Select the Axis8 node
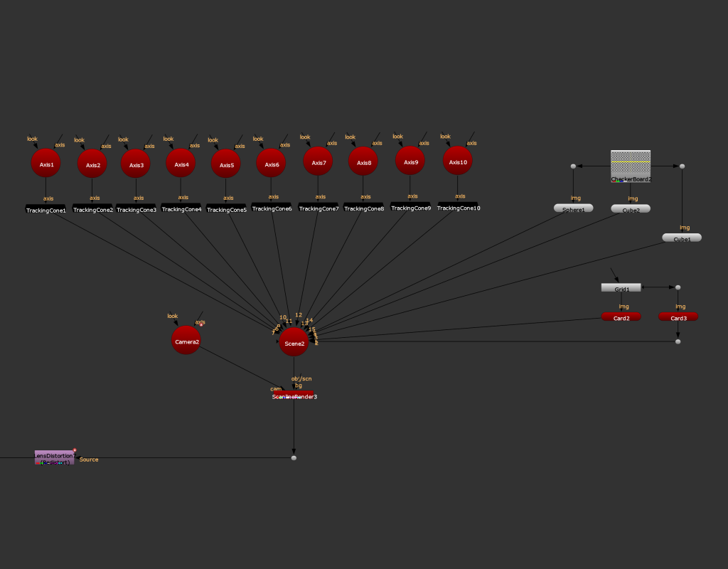 click(x=363, y=161)
